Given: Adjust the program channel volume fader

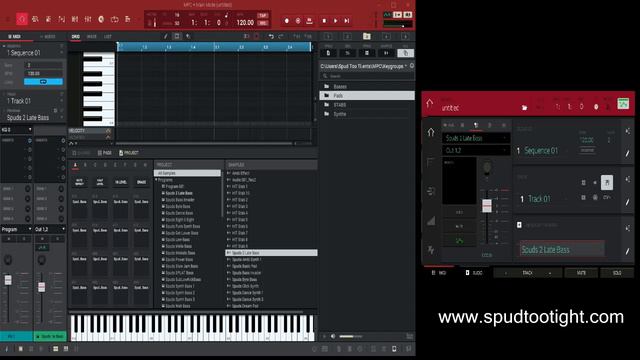Looking at the screenshot, I should 8,280.
